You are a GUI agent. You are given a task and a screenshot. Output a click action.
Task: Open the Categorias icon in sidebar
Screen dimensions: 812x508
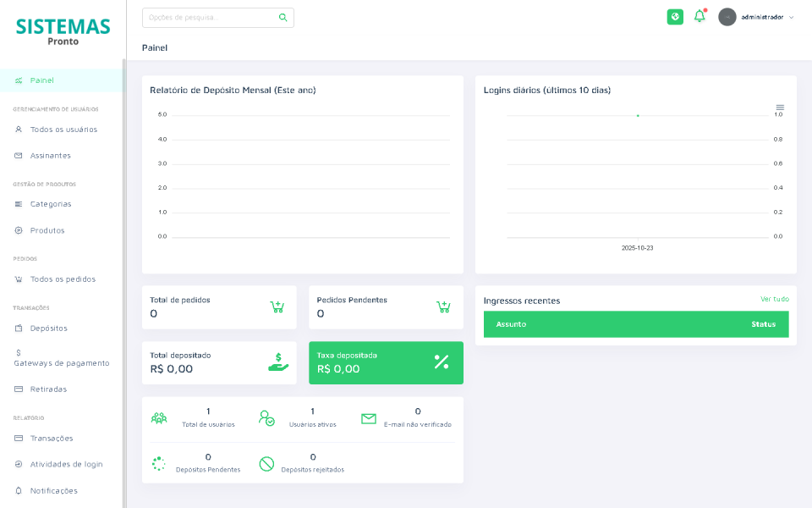click(17, 203)
